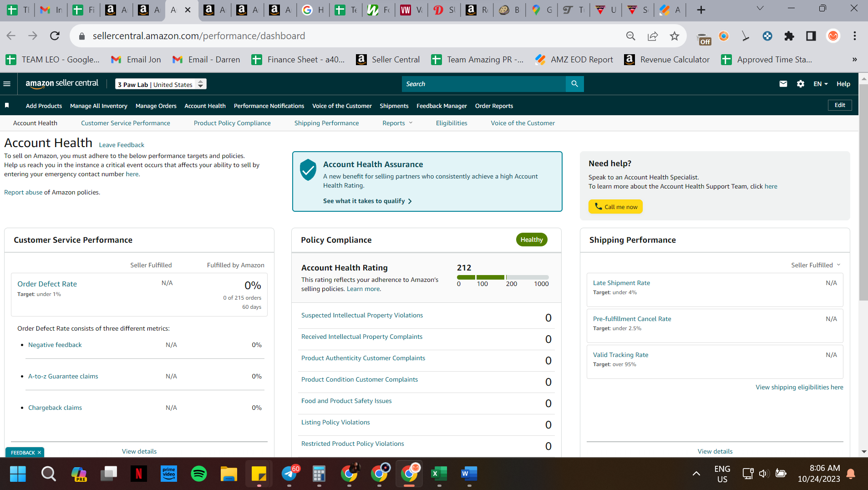This screenshot has height=490, width=868.
Task: Click the Healthy status badge
Action: coord(532,240)
